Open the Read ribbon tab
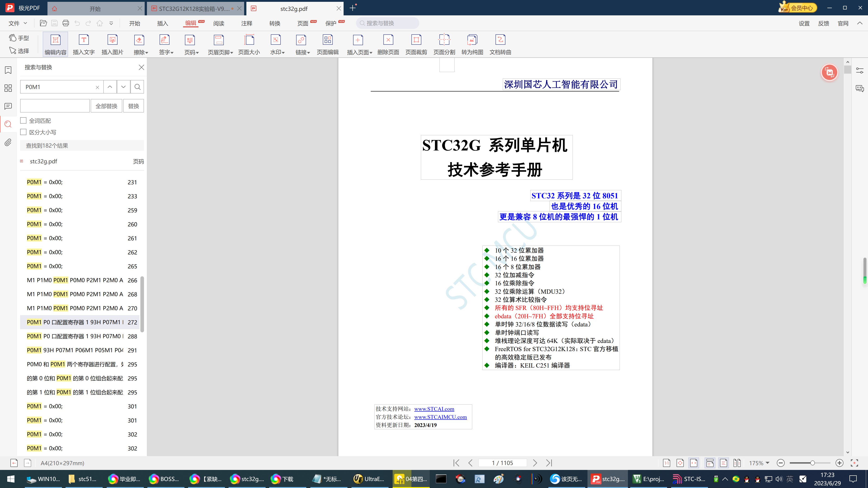Viewport: 868px width, 488px height. point(219,23)
